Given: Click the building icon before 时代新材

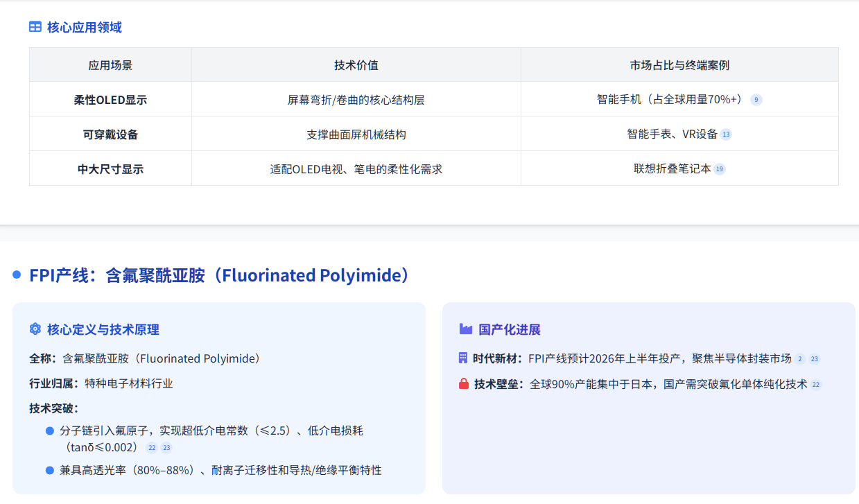Looking at the screenshot, I should click(x=463, y=358).
